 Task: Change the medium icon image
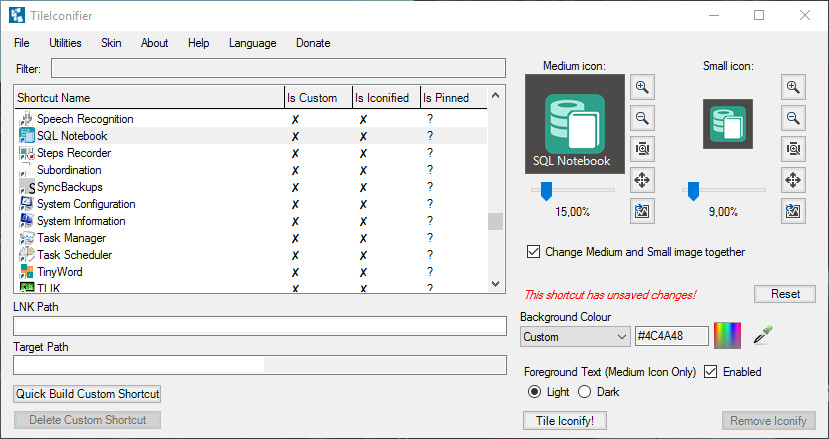click(642, 211)
